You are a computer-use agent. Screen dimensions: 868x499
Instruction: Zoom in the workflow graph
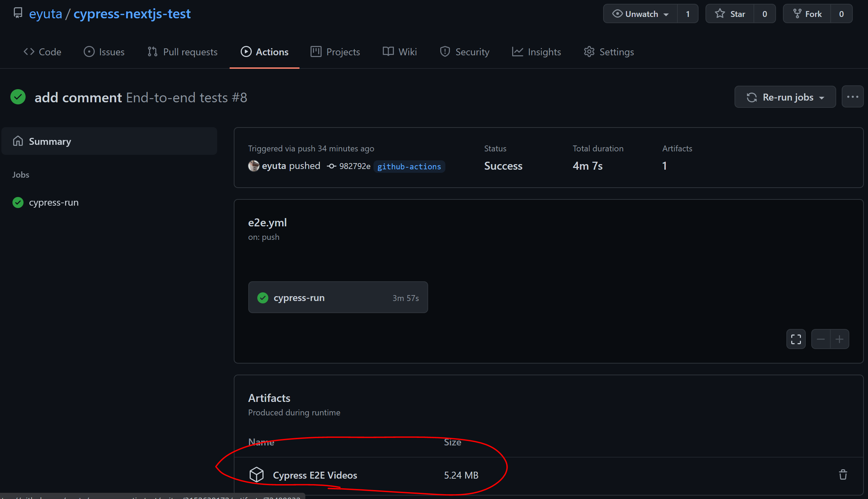839,339
